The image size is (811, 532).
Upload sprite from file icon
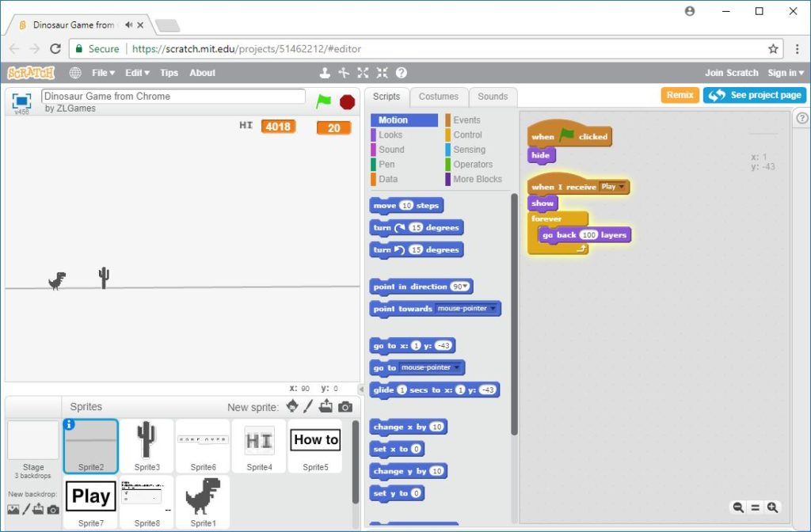coord(325,407)
